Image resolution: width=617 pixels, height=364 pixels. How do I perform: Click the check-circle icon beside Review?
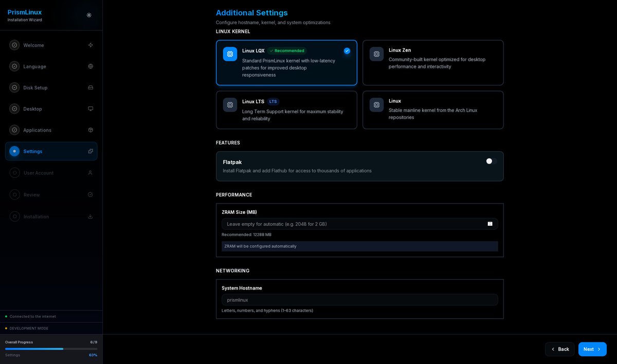click(90, 195)
